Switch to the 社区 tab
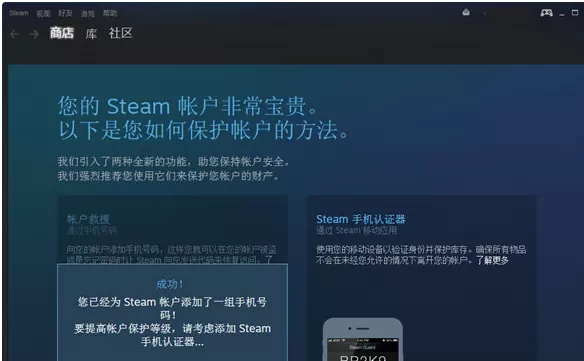This screenshot has width=584, height=361. 120,33
